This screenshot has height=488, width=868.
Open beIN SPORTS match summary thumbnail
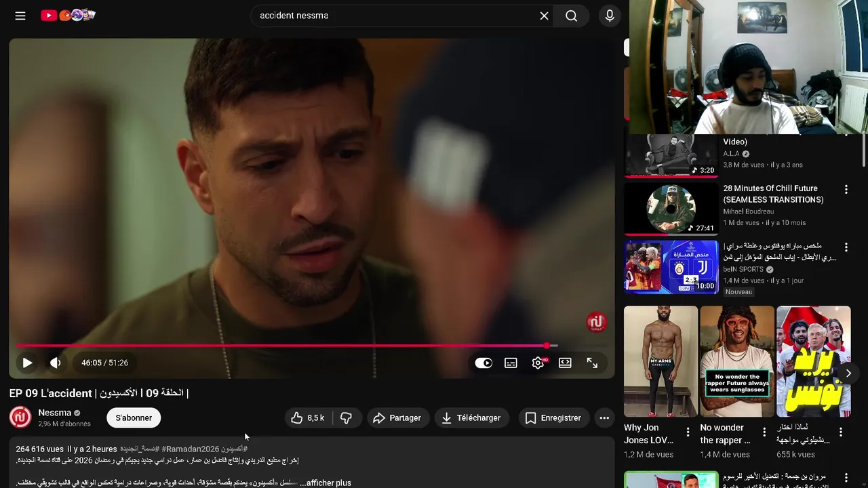point(671,267)
